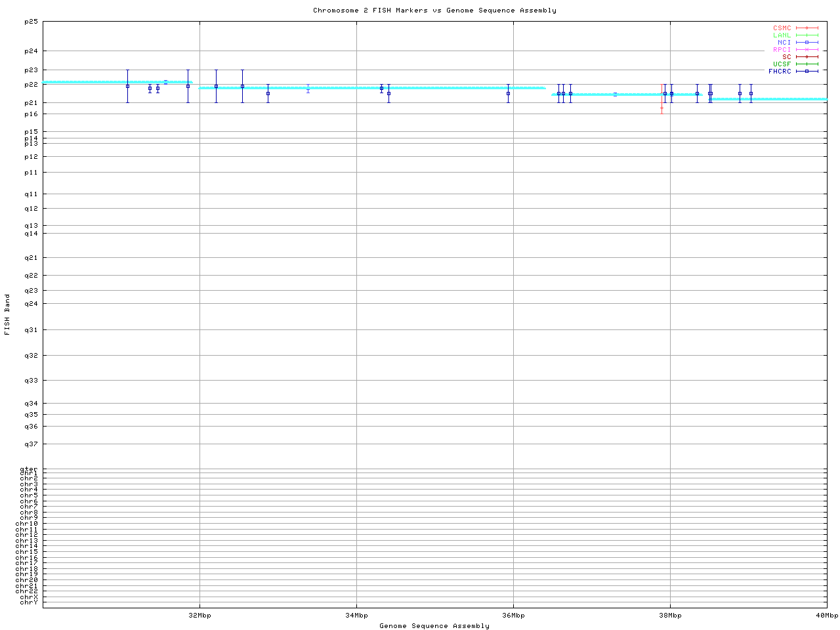840x630 pixels.
Task: Click the 40Mbp x-axis tick label
Action: coord(827,616)
